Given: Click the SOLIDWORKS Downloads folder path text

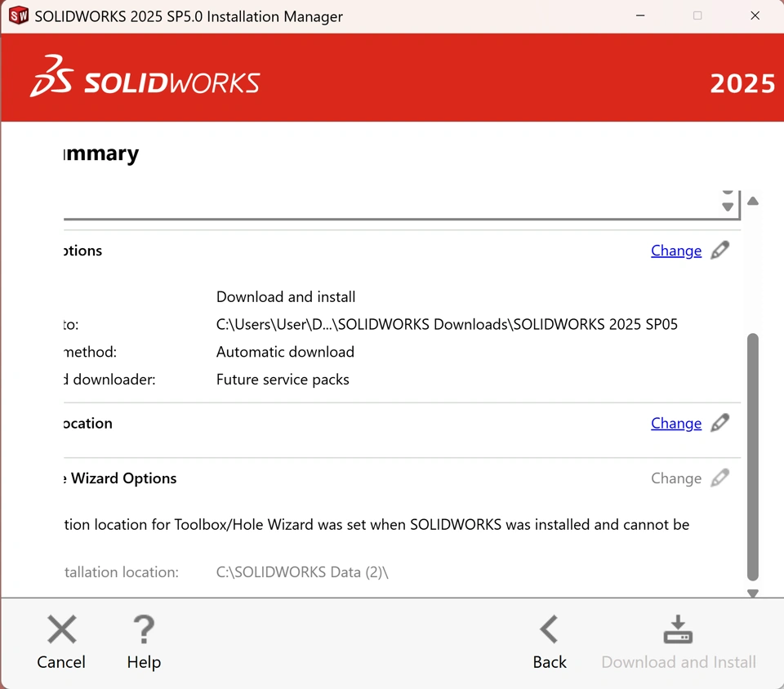Looking at the screenshot, I should tap(447, 324).
